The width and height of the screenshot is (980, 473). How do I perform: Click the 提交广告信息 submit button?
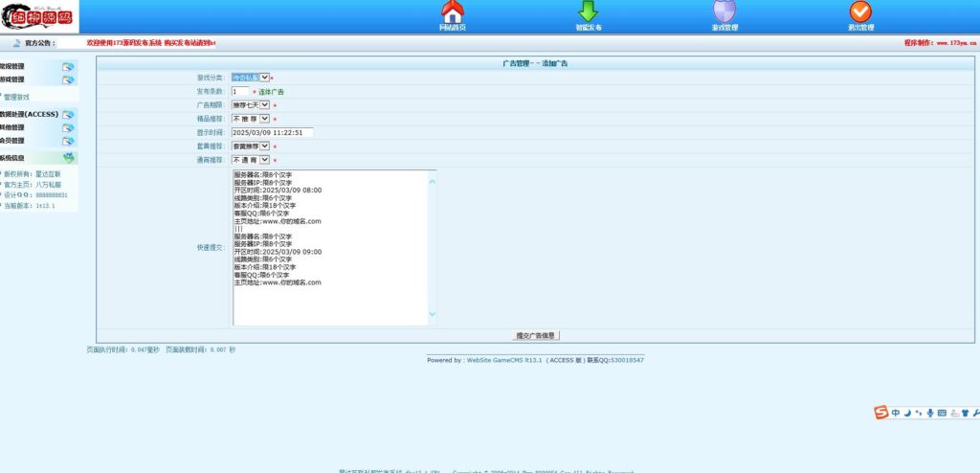click(535, 336)
